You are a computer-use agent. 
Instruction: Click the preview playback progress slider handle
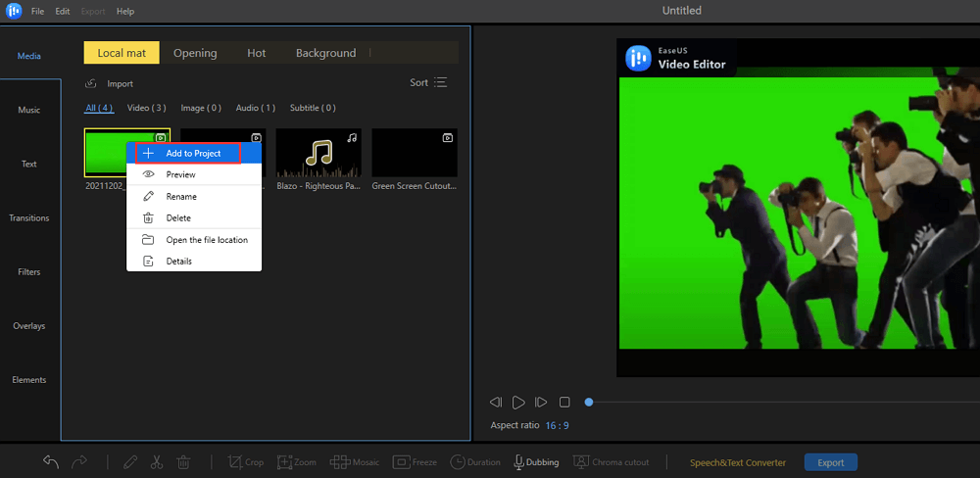click(589, 402)
